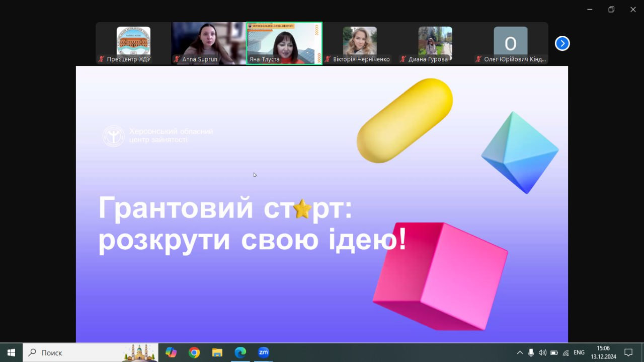Click muted mic icon beside Олег Юрійович
Viewport: 644px width, 362px height.
coord(478,59)
